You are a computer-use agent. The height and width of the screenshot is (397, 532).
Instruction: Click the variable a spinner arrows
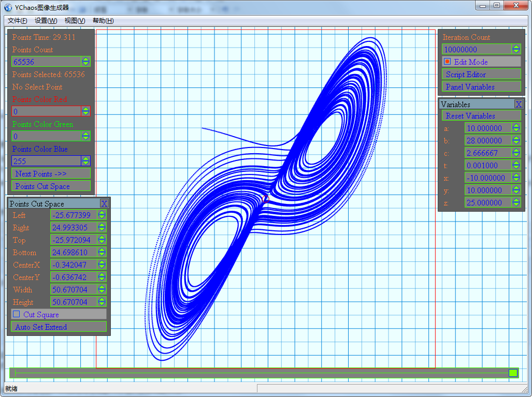tap(516, 128)
